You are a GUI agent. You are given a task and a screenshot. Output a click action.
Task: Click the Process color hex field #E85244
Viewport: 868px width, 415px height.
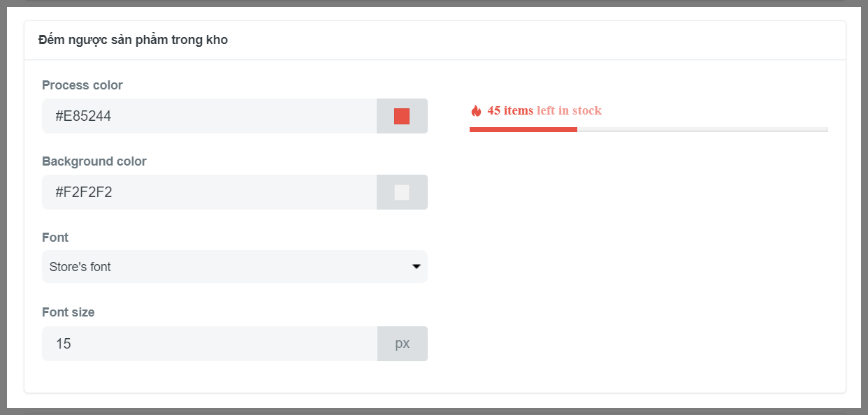pos(210,116)
